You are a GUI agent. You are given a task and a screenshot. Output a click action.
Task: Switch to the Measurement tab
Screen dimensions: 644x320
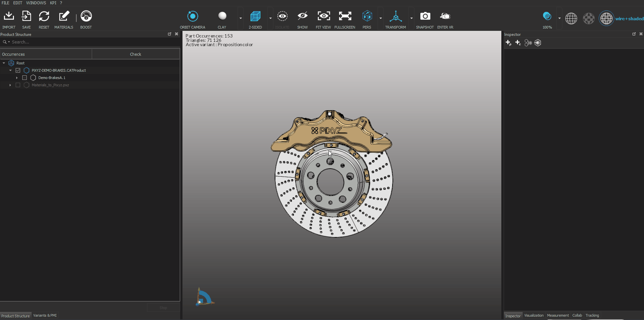[x=558, y=315]
